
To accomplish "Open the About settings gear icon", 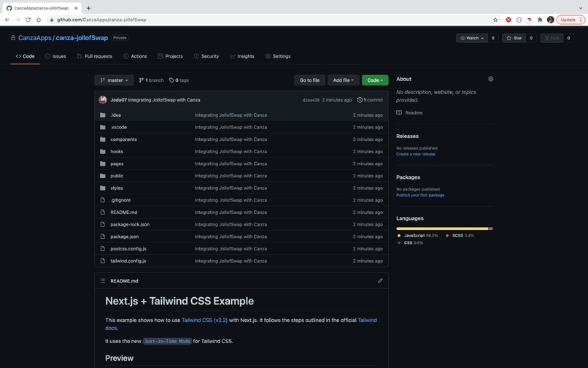I will pyautogui.click(x=490, y=79).
